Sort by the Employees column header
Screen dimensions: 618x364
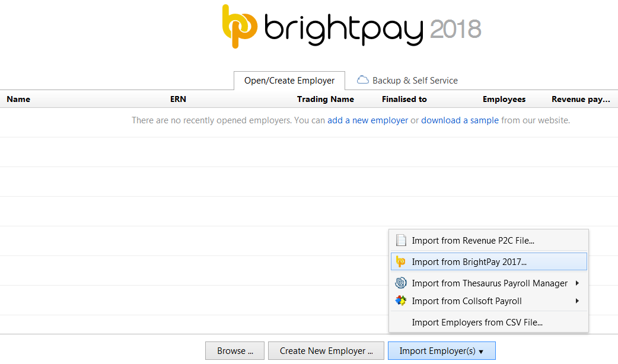(504, 99)
